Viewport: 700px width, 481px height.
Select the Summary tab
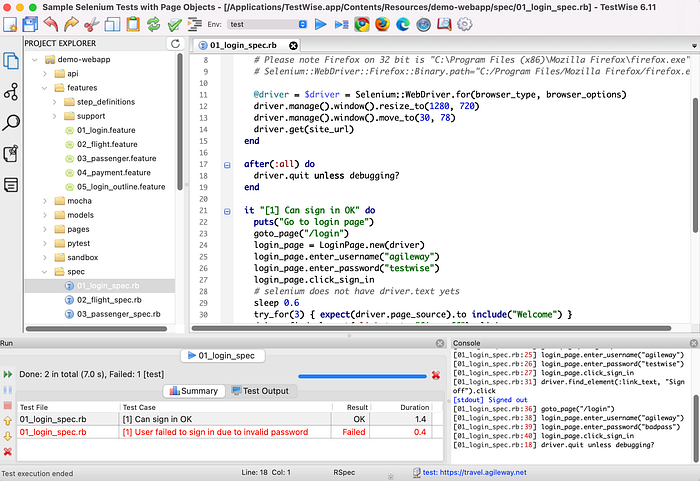[x=194, y=390]
